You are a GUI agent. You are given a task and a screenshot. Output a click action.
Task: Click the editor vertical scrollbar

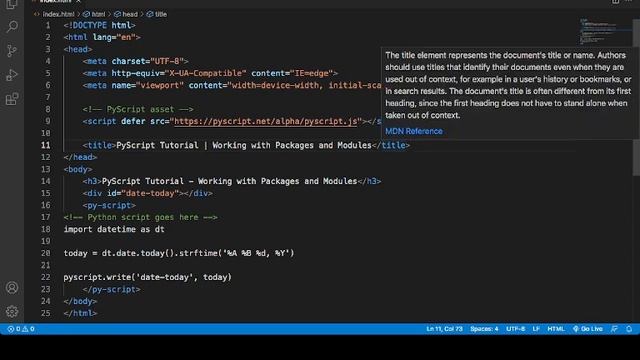636,98
